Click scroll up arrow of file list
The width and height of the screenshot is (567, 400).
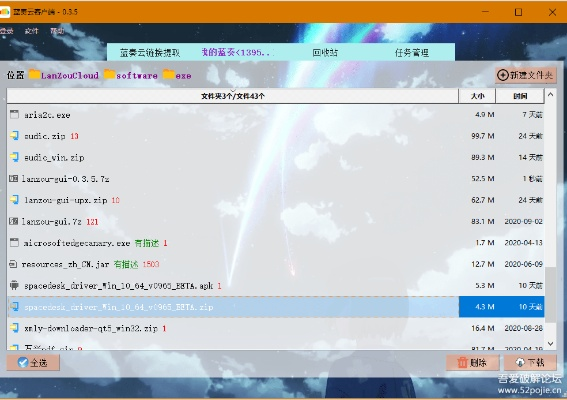coord(550,95)
